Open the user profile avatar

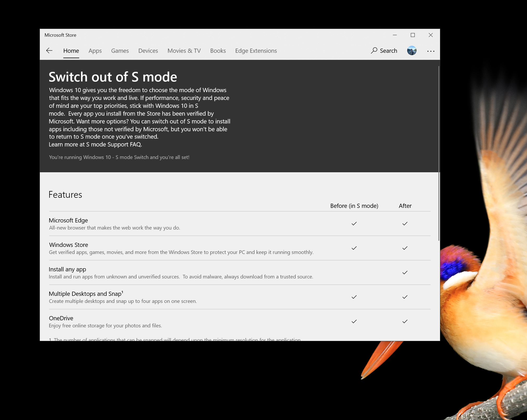point(412,50)
